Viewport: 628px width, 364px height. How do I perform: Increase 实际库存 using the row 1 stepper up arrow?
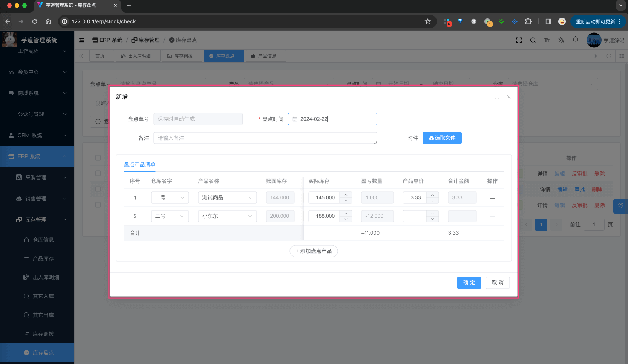(x=346, y=195)
